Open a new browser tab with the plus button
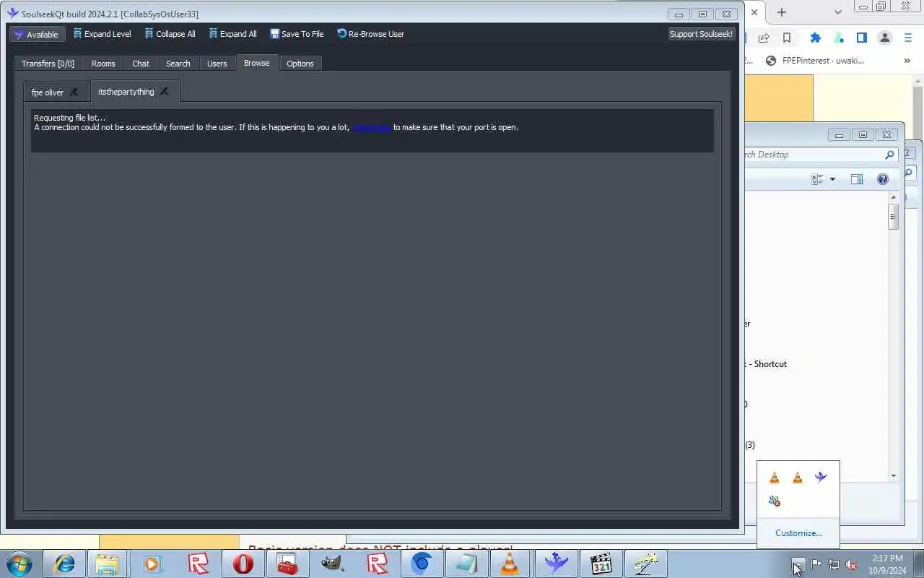Viewport: 924px width, 578px height. point(781,12)
